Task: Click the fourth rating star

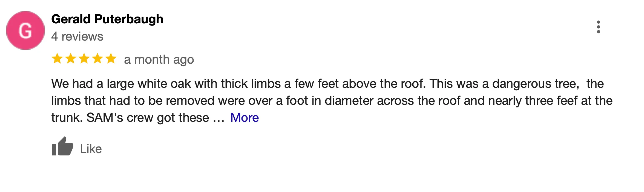Action: click(x=97, y=59)
